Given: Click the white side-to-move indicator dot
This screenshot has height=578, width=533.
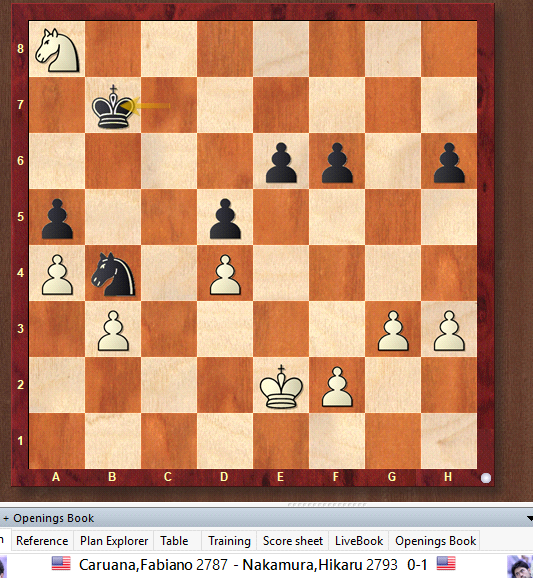Looking at the screenshot, I should (x=486, y=478).
